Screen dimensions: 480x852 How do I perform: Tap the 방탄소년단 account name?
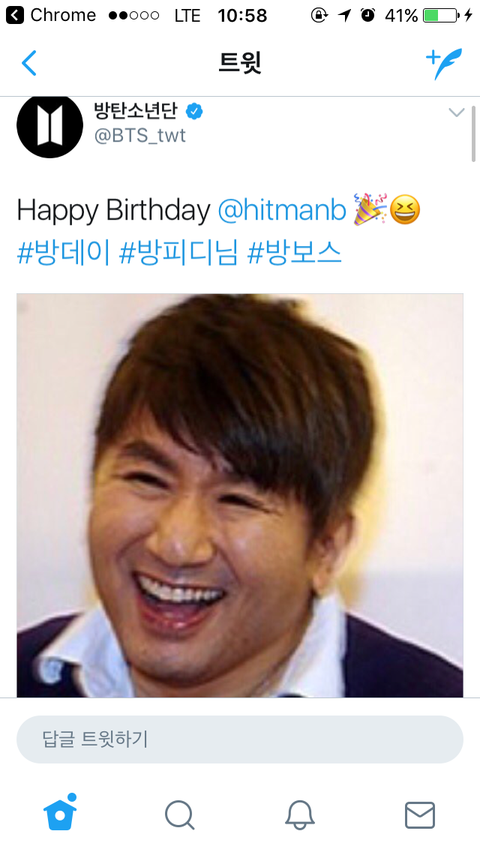tap(136, 111)
